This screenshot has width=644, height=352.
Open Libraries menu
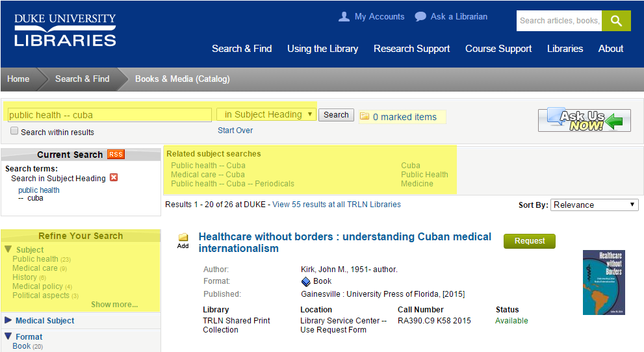565,49
